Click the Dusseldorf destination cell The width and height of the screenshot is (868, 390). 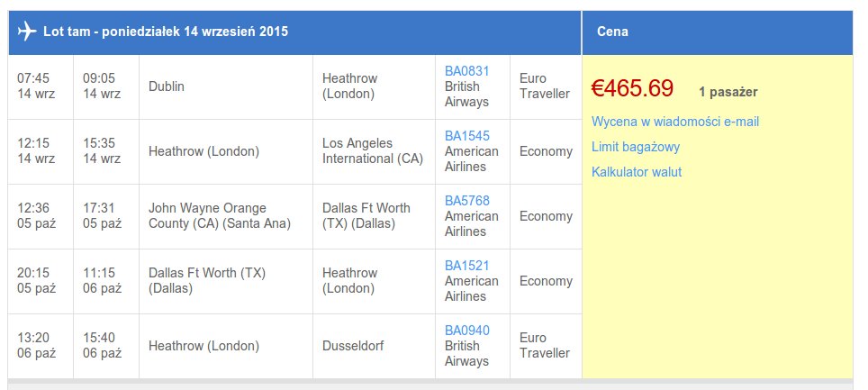pyautogui.click(x=375, y=346)
